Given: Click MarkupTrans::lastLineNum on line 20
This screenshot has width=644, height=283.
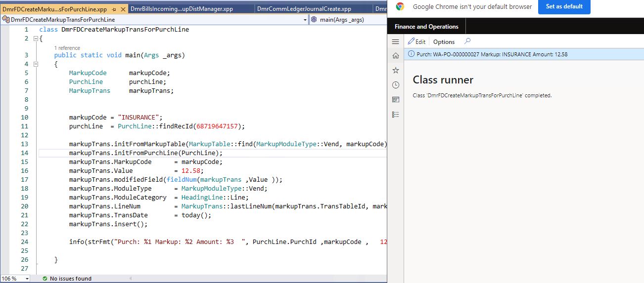Looking at the screenshot, I should 226,206.
